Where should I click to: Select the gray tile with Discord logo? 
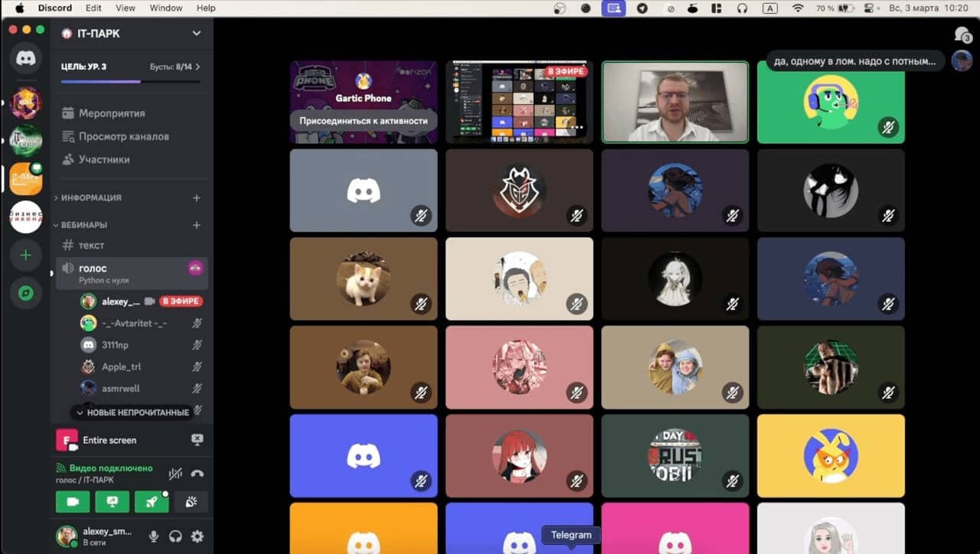(364, 191)
